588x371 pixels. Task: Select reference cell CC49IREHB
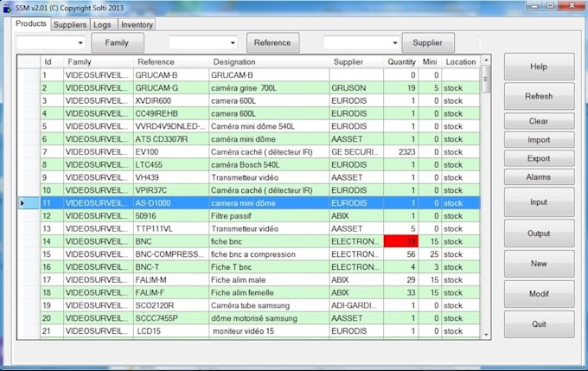(x=171, y=113)
